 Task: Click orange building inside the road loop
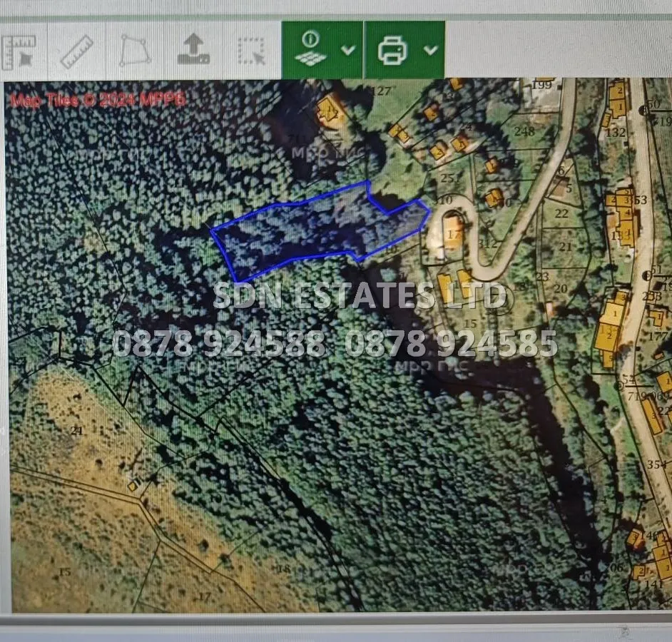coord(453,232)
